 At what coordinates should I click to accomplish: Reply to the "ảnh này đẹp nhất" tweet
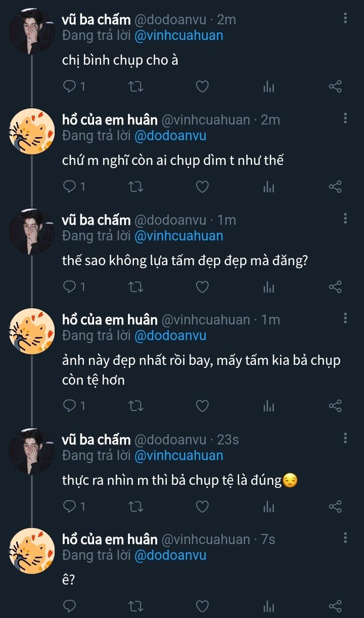[69, 405]
